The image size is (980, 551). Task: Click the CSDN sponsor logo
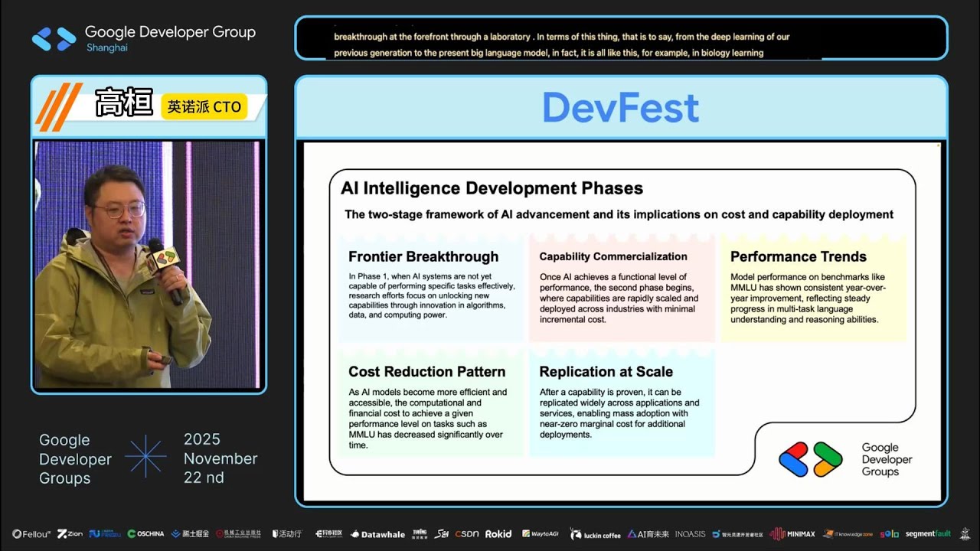467,534
